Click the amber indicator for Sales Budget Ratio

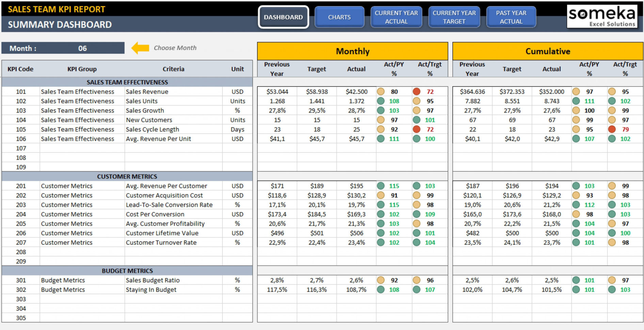(x=381, y=280)
